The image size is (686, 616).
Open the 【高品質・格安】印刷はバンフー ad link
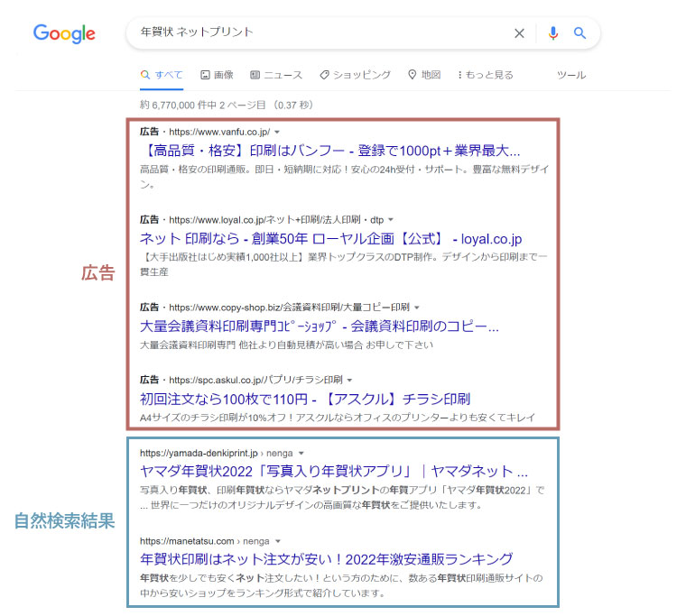pyautogui.click(x=329, y=151)
